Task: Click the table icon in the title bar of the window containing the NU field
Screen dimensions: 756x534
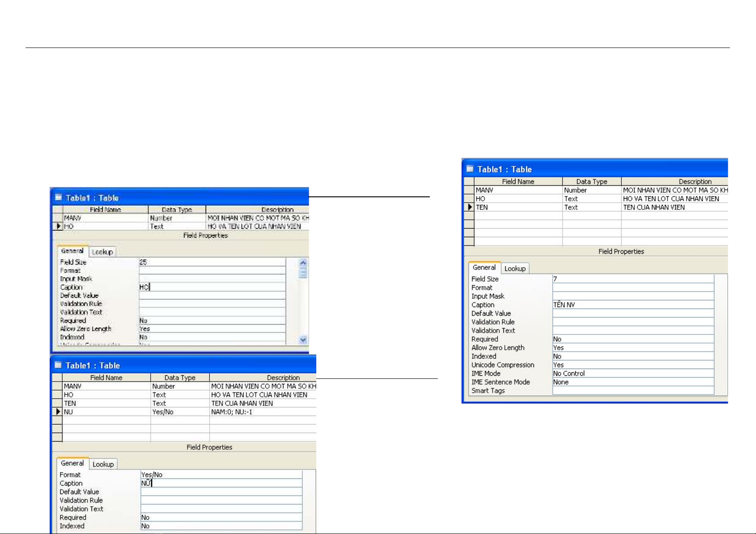Action: 58,365
